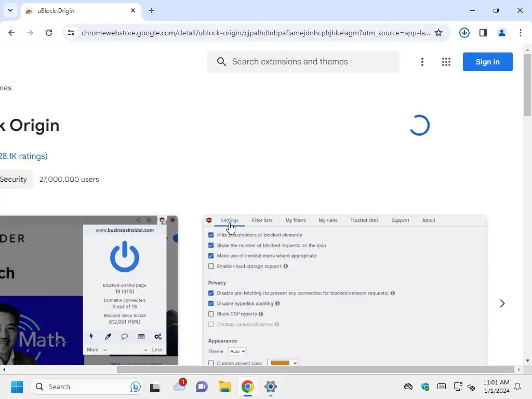Enable cloud storage support checkbox
This screenshot has width=532, height=399.
pyautogui.click(x=211, y=267)
